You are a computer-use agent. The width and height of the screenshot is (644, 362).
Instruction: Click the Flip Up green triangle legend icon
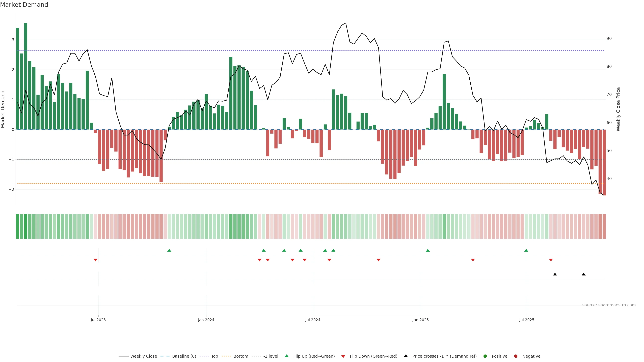click(x=287, y=356)
